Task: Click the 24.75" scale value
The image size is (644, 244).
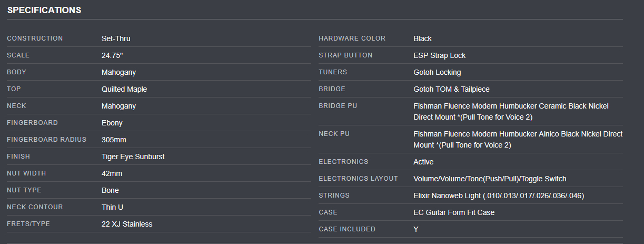Action: [x=112, y=55]
